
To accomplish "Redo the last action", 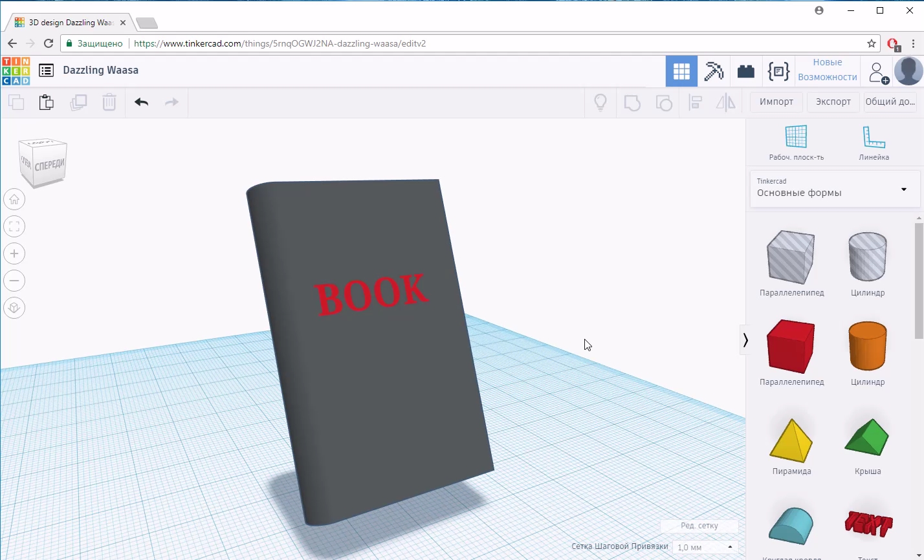I will pyautogui.click(x=171, y=102).
